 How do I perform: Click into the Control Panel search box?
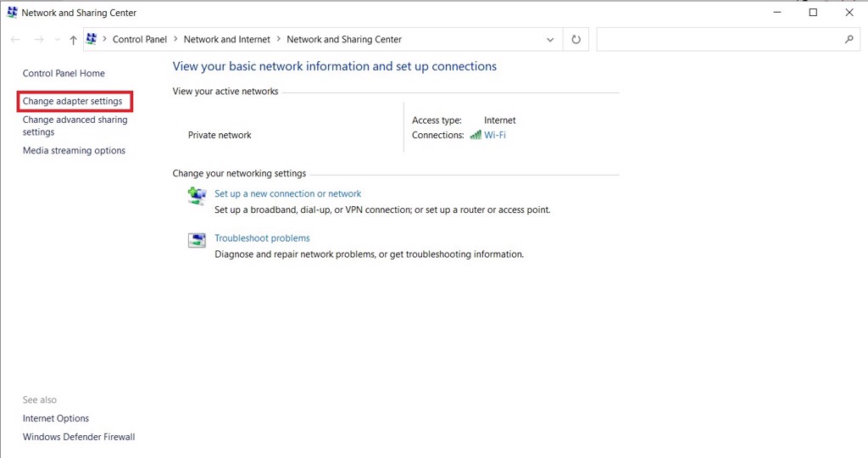[x=727, y=39]
